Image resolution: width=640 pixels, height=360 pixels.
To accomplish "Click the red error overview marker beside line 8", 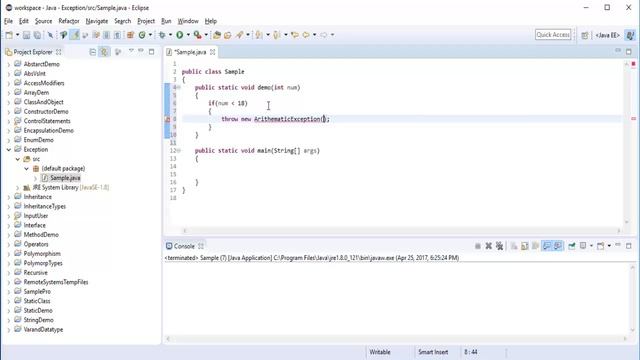I will point(633,119).
